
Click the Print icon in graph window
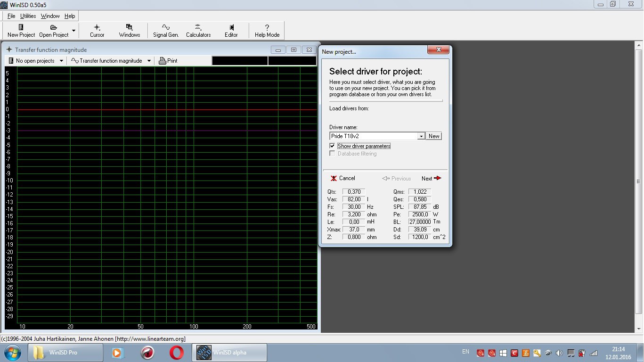tap(168, 61)
